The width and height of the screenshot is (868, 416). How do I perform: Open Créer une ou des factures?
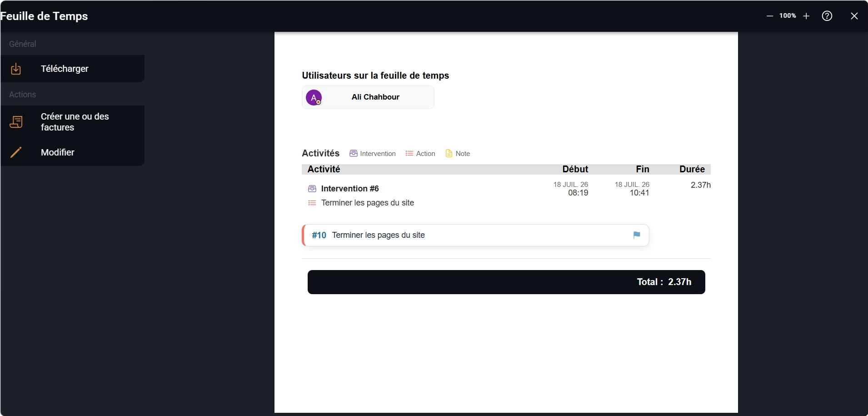[72, 122]
